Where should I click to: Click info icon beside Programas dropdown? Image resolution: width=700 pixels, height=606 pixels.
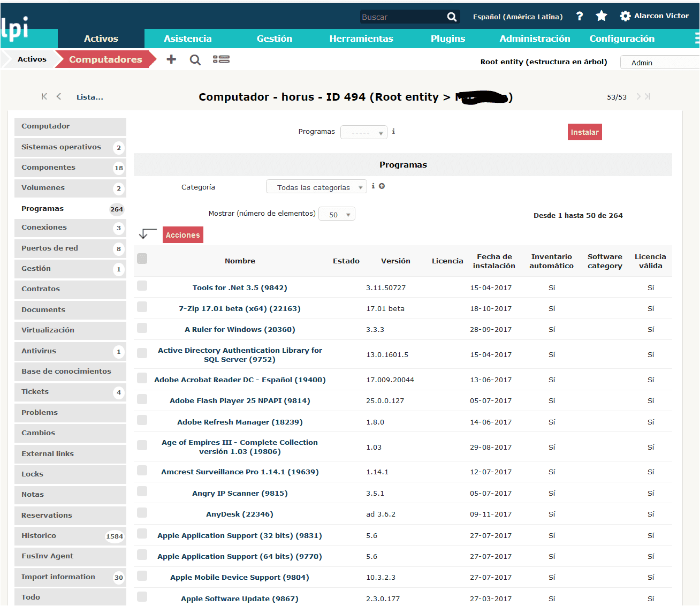click(393, 131)
